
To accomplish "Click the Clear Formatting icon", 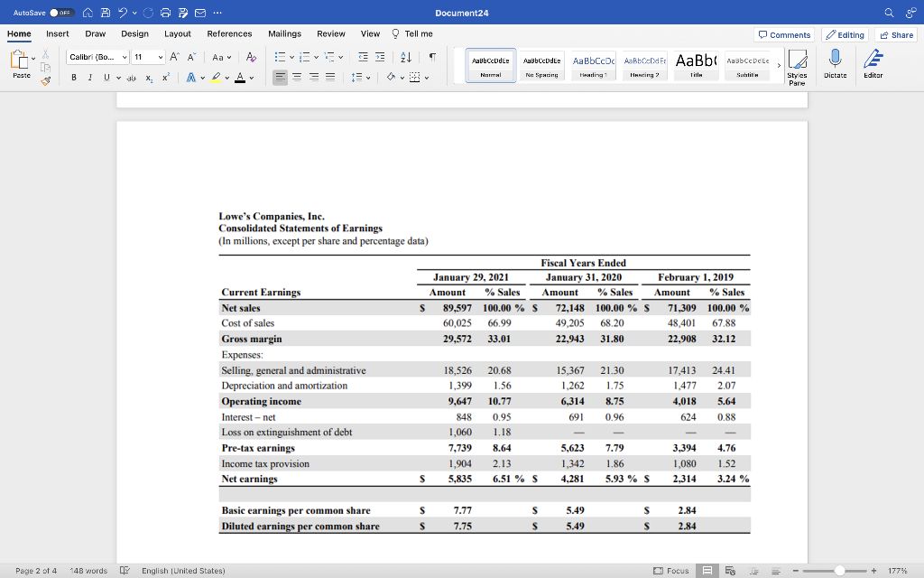I will [x=250, y=58].
